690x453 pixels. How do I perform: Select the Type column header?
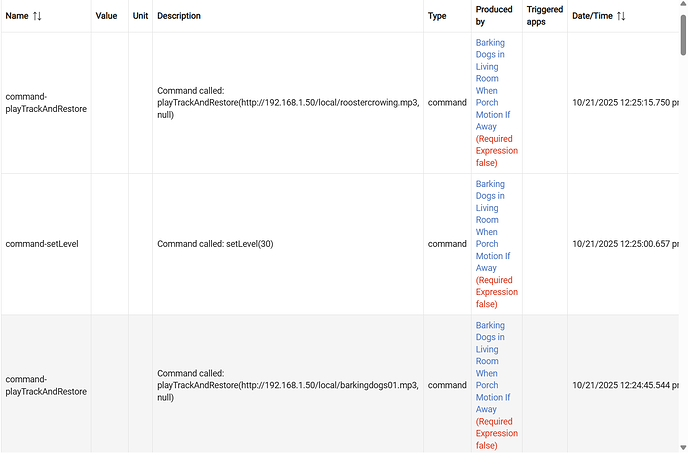click(437, 16)
